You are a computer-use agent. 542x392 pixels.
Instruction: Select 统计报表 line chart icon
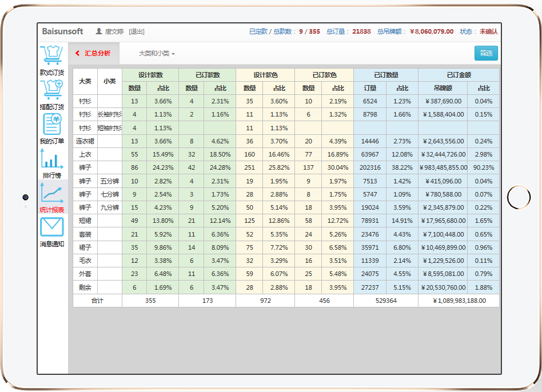click(x=52, y=193)
